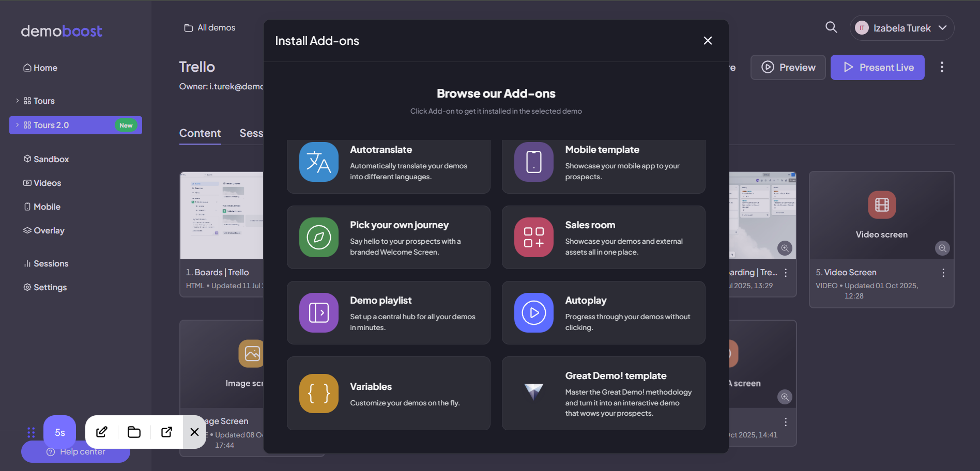The image size is (980, 471).
Task: Click the 'Browse our Add-ons' heading
Action: 496,93
